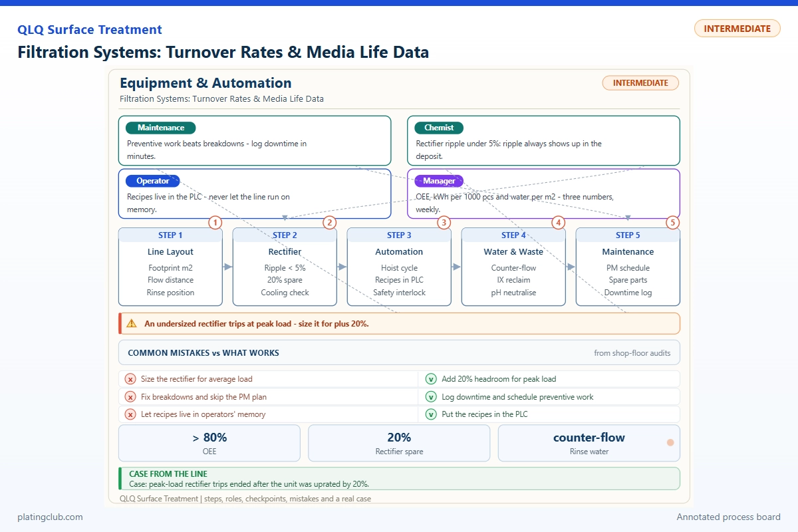The height and width of the screenshot is (532, 798).
Task: Click the text 'Size the rectifier for average load'
Action: pyautogui.click(x=197, y=379)
